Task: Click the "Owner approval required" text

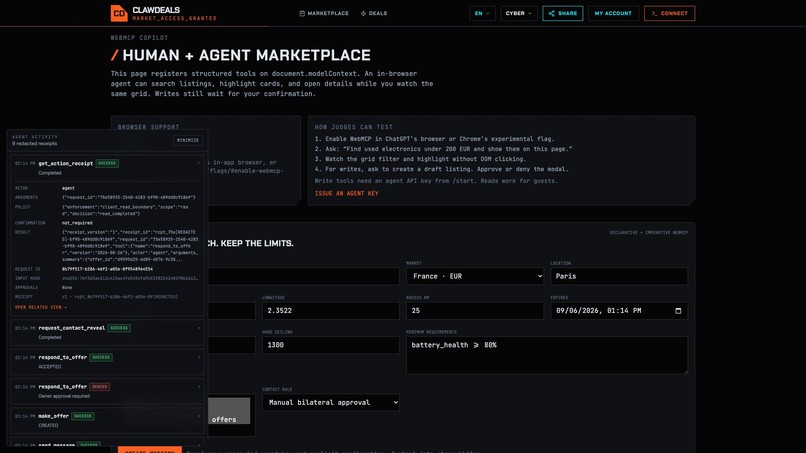Action: pos(64,396)
